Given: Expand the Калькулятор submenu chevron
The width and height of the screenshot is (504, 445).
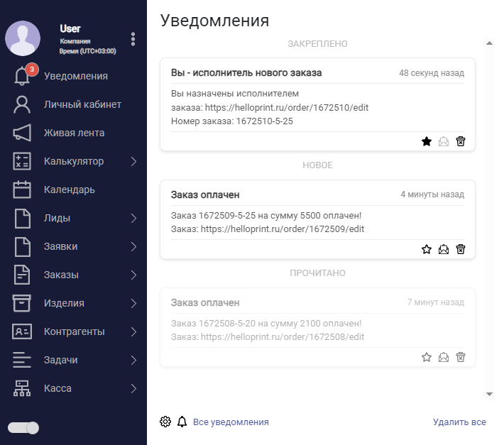Looking at the screenshot, I should click(133, 161).
